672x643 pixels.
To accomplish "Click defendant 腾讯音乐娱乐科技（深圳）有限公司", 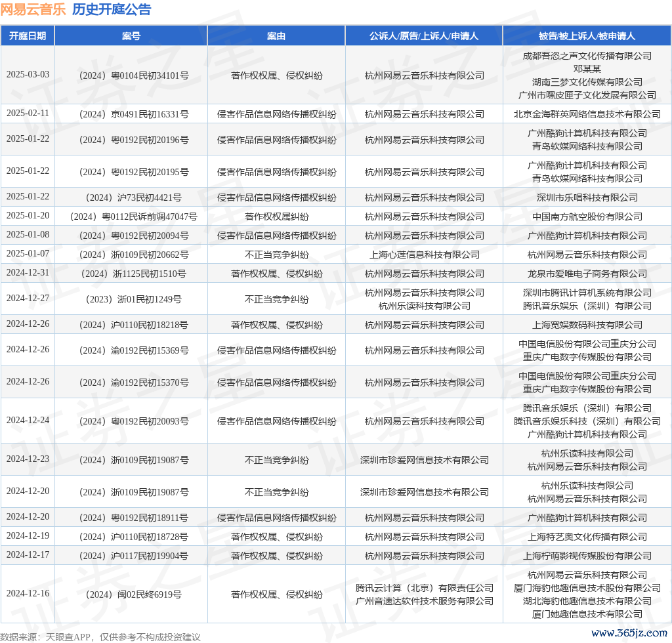I will tap(587, 421).
